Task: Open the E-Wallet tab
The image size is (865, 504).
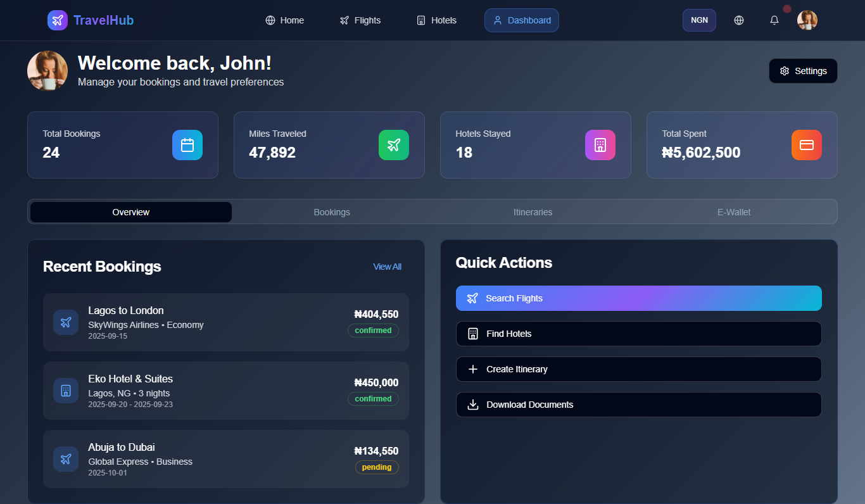Action: pyautogui.click(x=734, y=212)
